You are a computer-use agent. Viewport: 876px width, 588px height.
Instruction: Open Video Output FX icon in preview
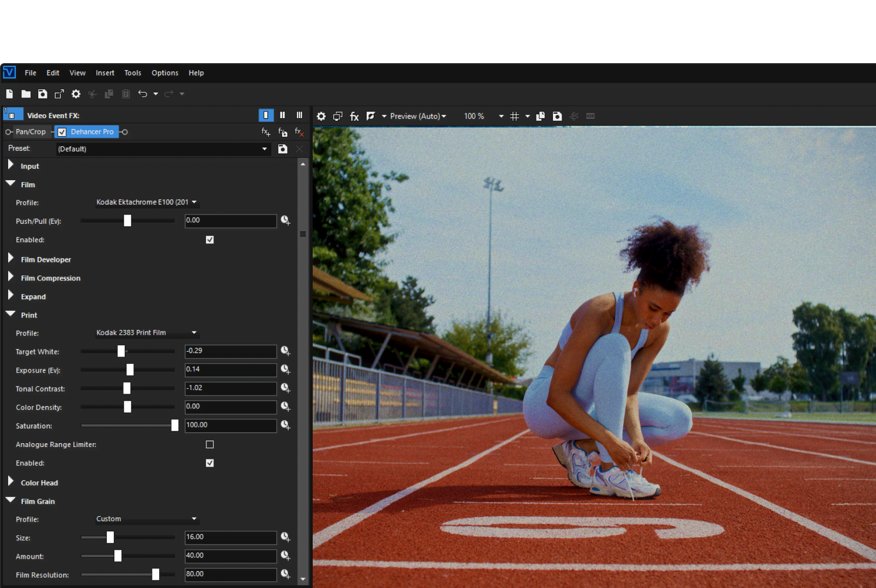[355, 116]
